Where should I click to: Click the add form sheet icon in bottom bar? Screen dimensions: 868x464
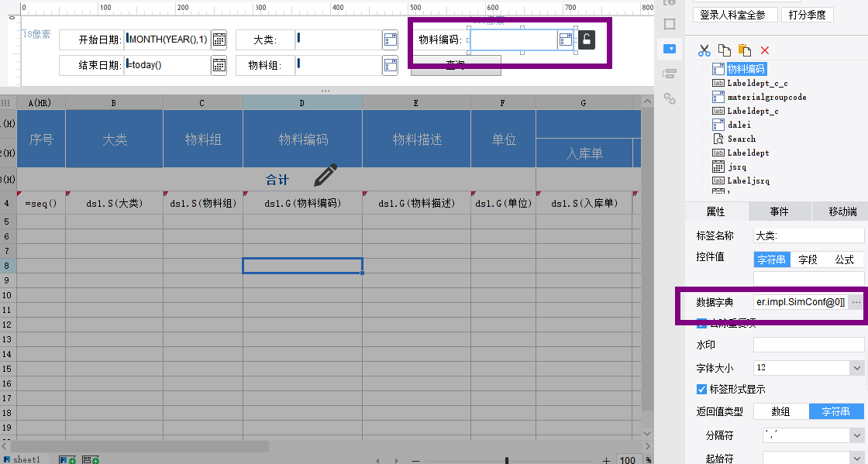tap(91, 459)
